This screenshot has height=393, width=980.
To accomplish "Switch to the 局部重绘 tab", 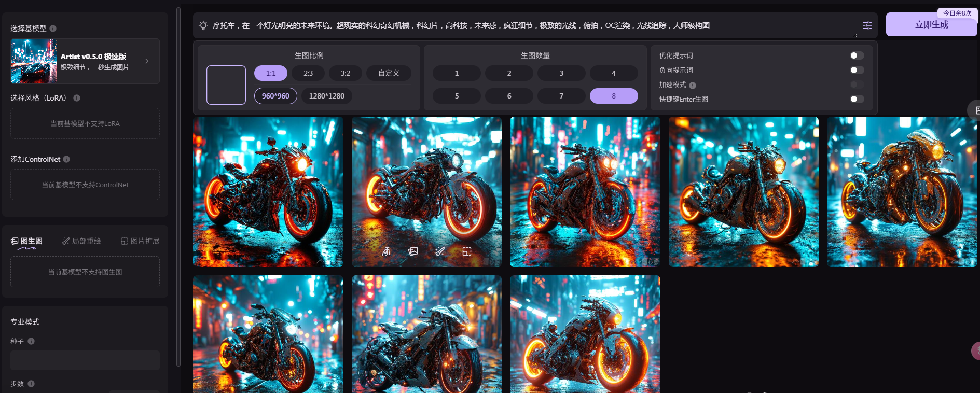I will (81, 241).
